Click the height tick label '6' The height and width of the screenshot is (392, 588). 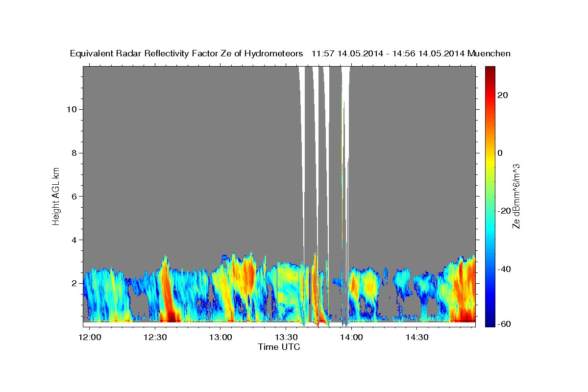[x=74, y=196]
